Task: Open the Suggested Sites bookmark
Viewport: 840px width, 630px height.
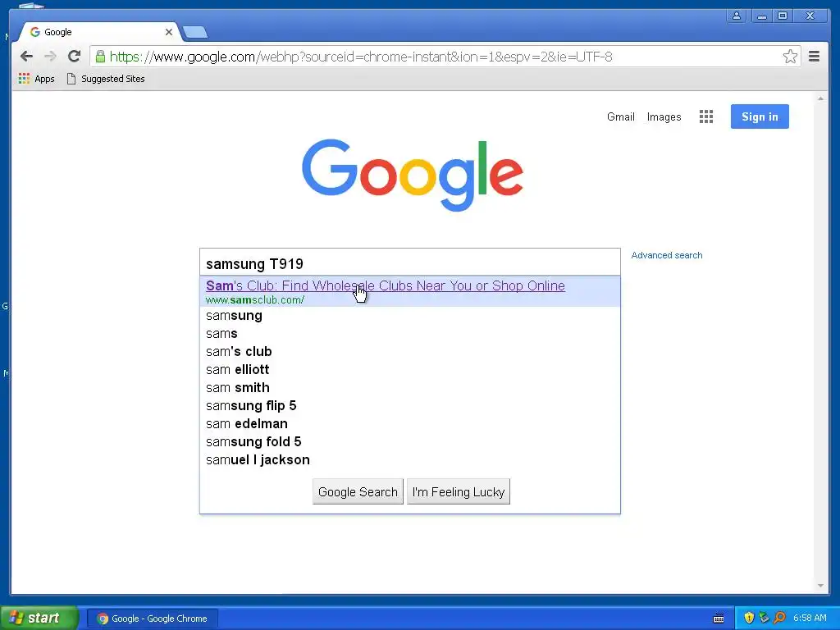Action: 106,79
